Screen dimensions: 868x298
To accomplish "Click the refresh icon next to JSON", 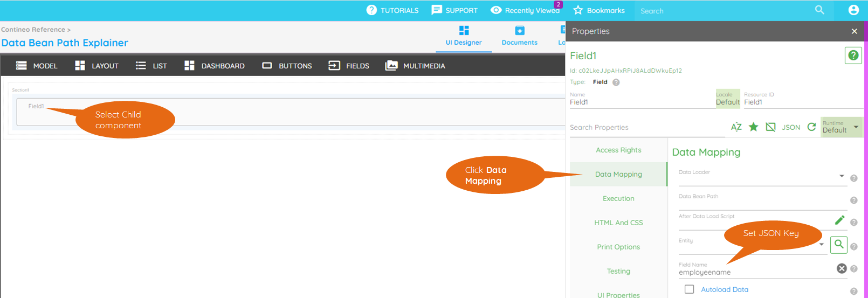I will (811, 127).
